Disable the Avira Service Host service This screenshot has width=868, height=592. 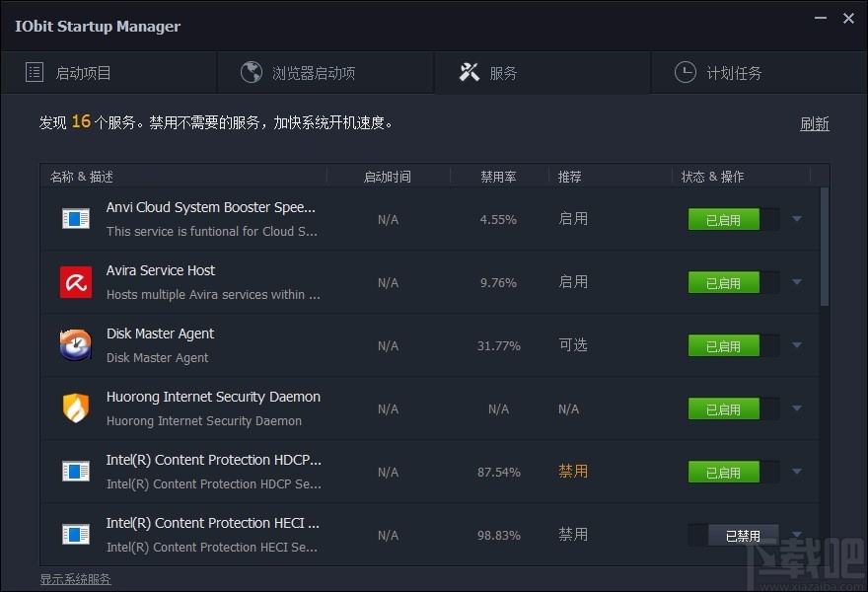[723, 282]
